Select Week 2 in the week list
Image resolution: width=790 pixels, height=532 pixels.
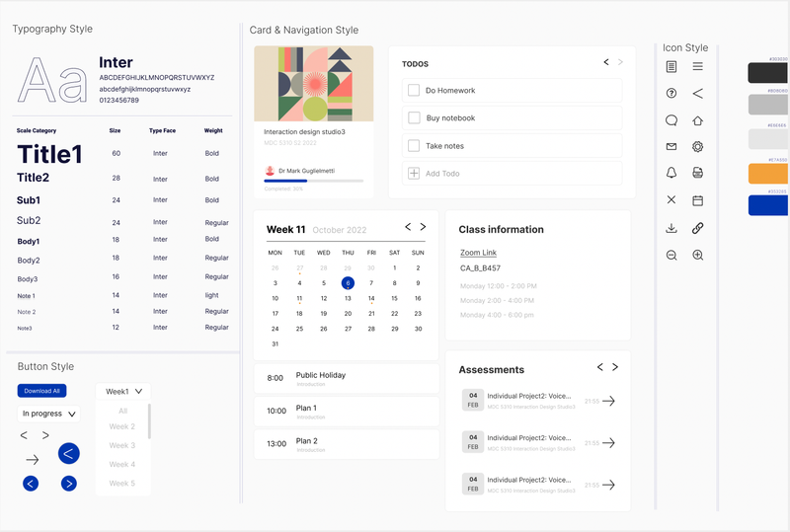[121, 426]
